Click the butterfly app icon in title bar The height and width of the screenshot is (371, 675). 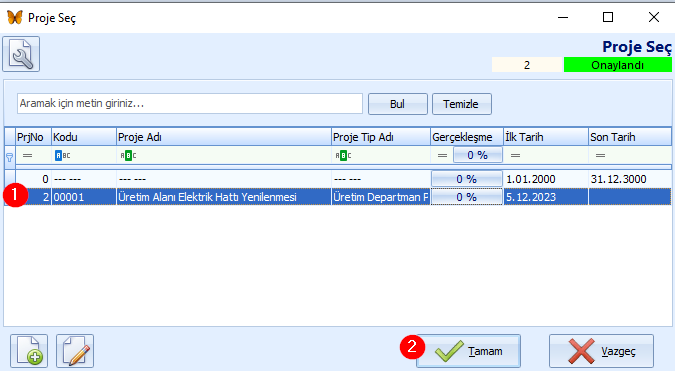(x=15, y=17)
